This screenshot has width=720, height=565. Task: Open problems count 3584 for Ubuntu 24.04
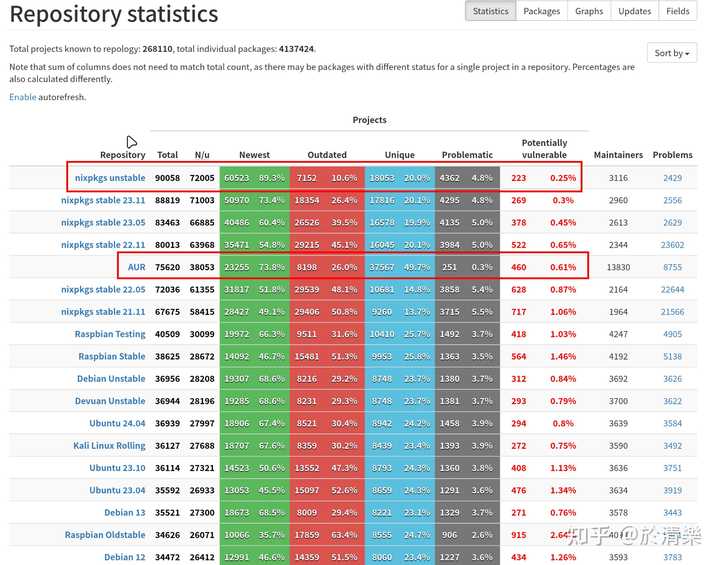coord(672,423)
